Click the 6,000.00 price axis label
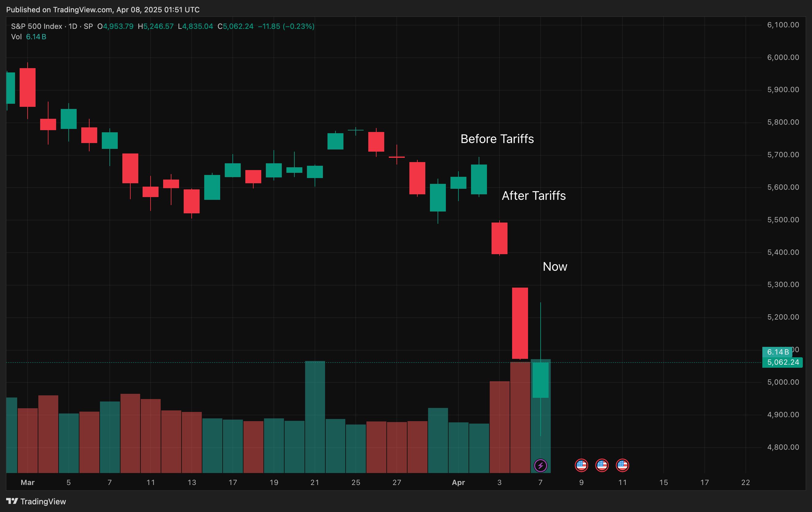 click(x=783, y=57)
